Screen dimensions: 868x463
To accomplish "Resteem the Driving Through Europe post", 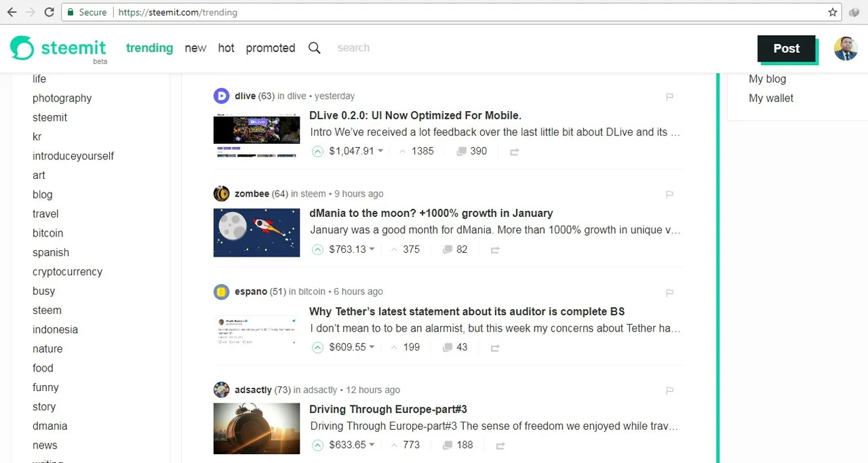I will point(500,446).
